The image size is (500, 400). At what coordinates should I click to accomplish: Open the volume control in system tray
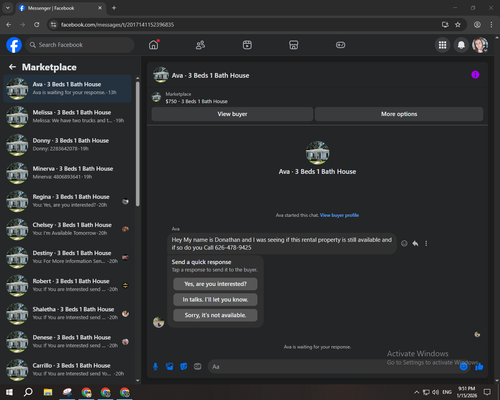coord(435,392)
